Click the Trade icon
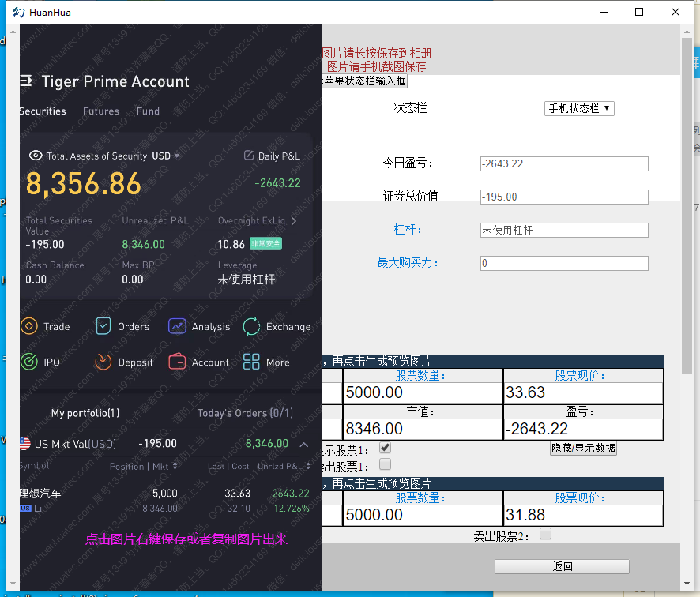 tap(29, 326)
